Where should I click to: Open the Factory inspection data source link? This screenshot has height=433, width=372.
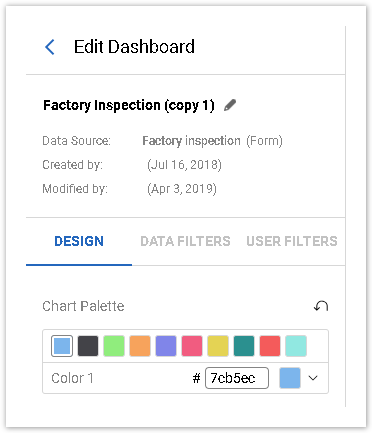pyautogui.click(x=191, y=141)
